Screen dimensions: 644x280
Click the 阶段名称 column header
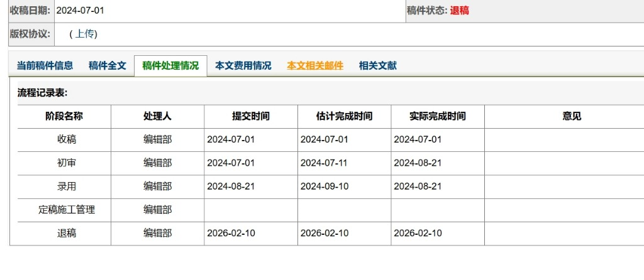click(x=64, y=116)
